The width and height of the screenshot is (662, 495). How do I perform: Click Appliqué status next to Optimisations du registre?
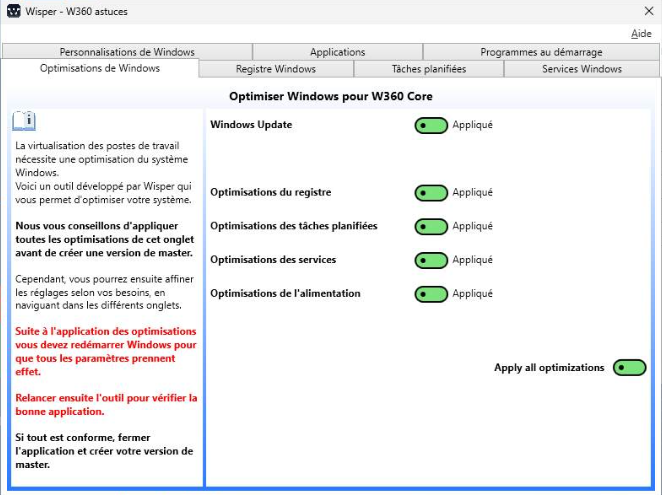click(x=472, y=193)
